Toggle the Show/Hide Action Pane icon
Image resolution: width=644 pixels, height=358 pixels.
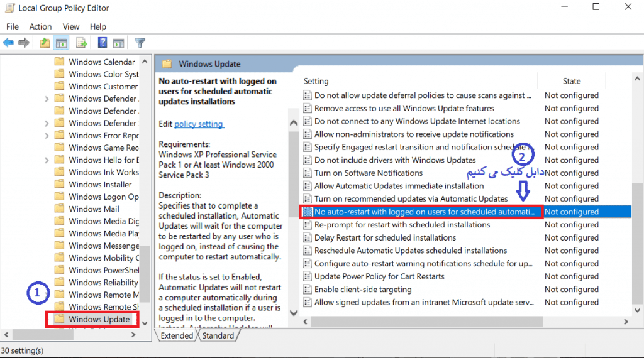[x=119, y=43]
